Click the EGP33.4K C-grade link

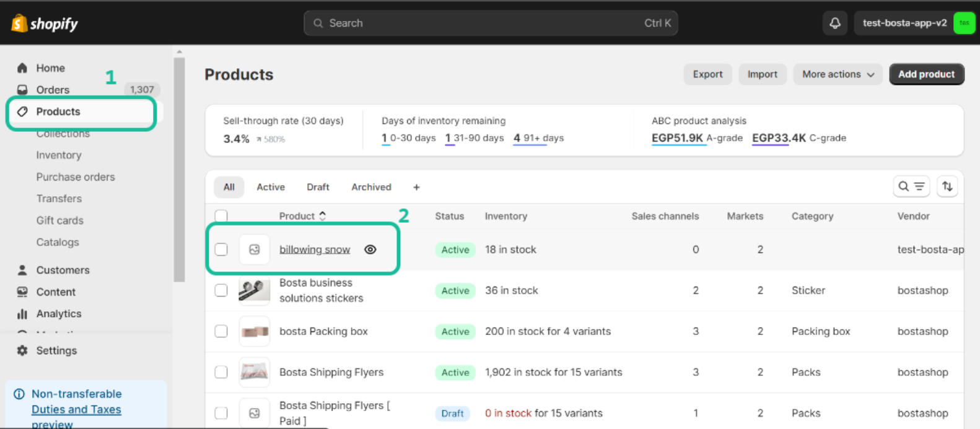[798, 138]
